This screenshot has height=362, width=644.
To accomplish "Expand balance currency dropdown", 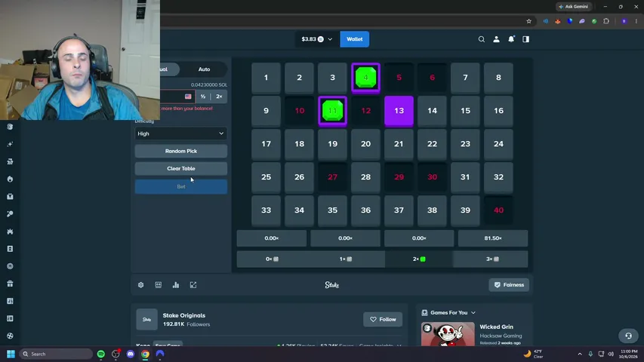I will (x=330, y=39).
